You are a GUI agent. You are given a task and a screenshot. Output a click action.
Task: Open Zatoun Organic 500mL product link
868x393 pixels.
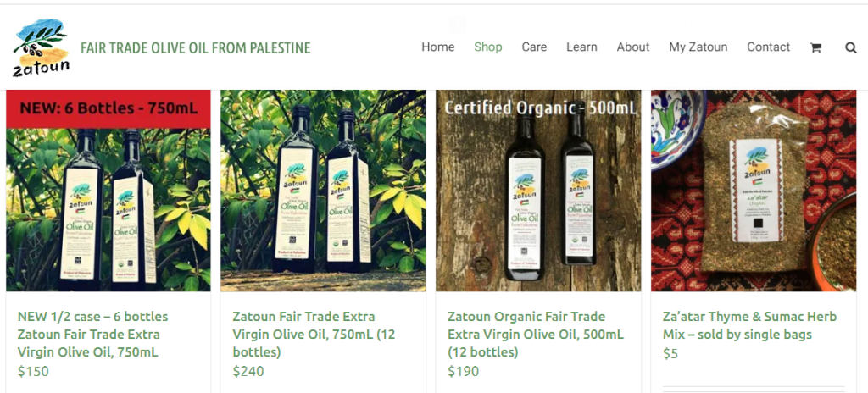pos(536,335)
